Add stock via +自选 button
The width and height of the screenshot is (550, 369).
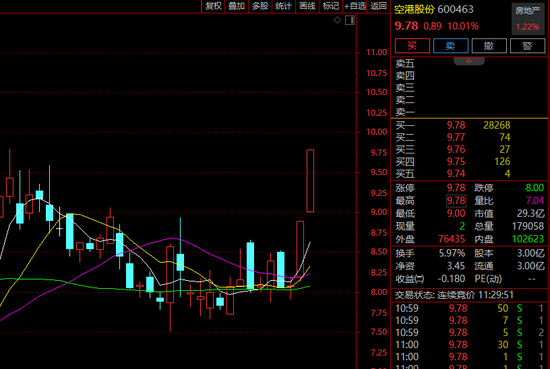[355, 6]
